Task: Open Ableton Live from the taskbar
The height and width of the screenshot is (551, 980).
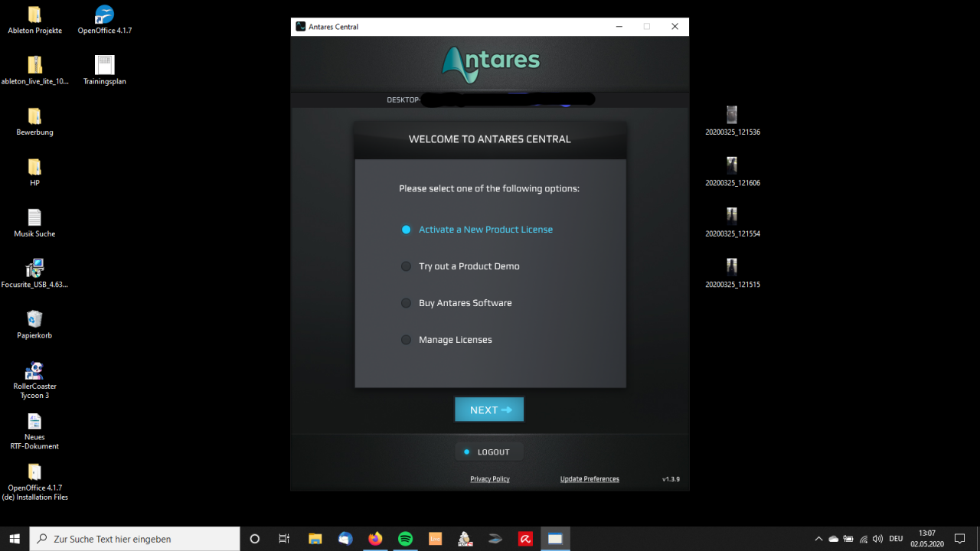Action: [435, 539]
